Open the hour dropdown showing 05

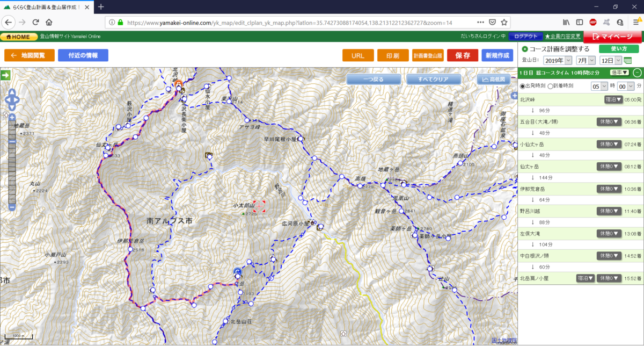(x=600, y=86)
